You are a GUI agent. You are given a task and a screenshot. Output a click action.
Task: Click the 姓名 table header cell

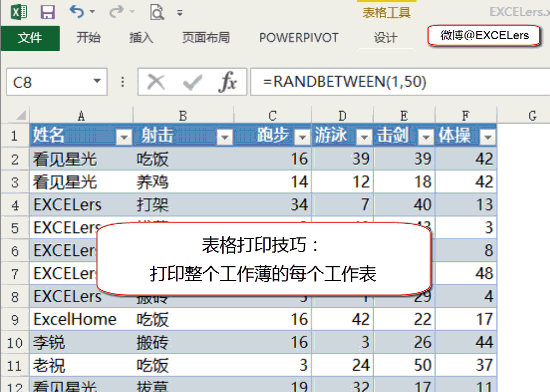tap(81, 136)
